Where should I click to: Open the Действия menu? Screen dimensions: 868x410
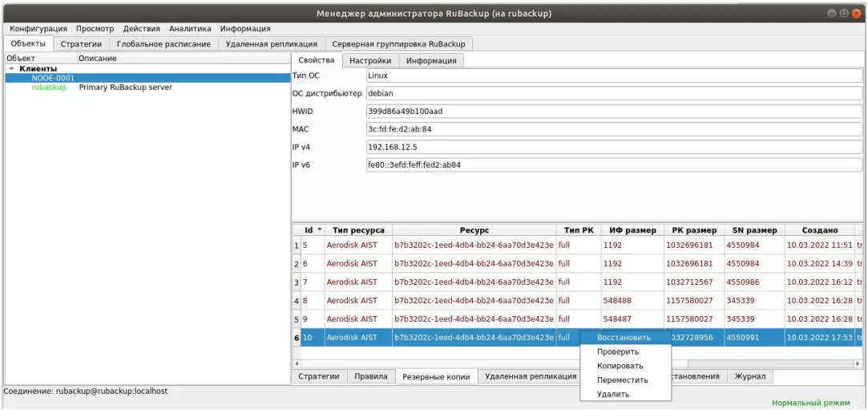[141, 29]
